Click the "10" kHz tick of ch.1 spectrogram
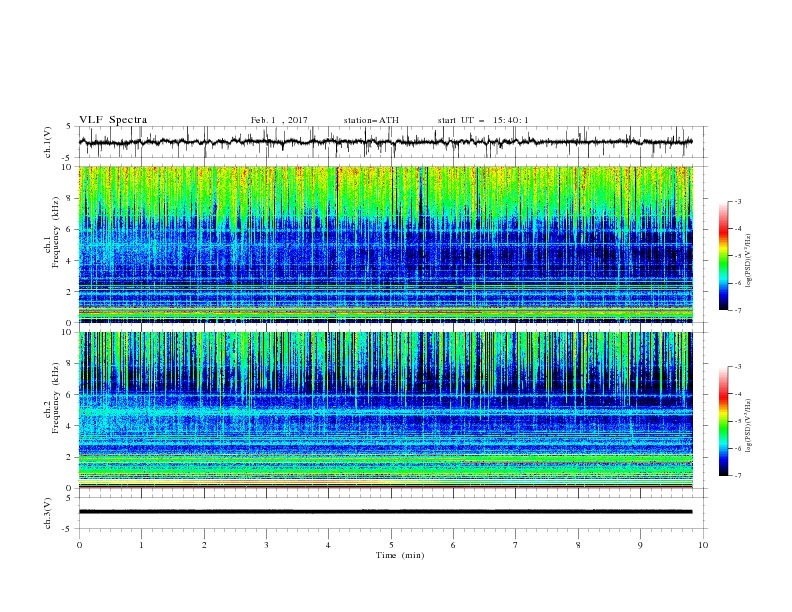The width and height of the screenshot is (792, 612). coord(68,167)
